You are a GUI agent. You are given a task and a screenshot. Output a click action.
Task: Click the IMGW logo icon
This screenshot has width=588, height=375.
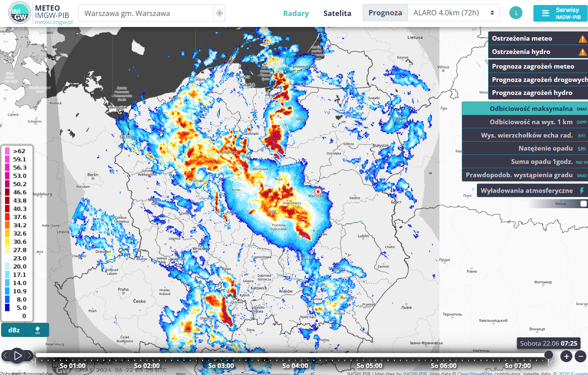point(19,13)
